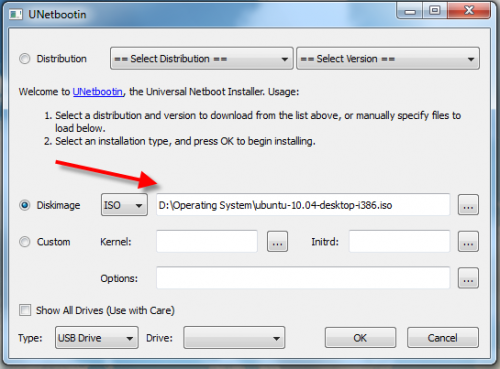Click the 'Initrd:' label
500x369 pixels.
coord(325,242)
